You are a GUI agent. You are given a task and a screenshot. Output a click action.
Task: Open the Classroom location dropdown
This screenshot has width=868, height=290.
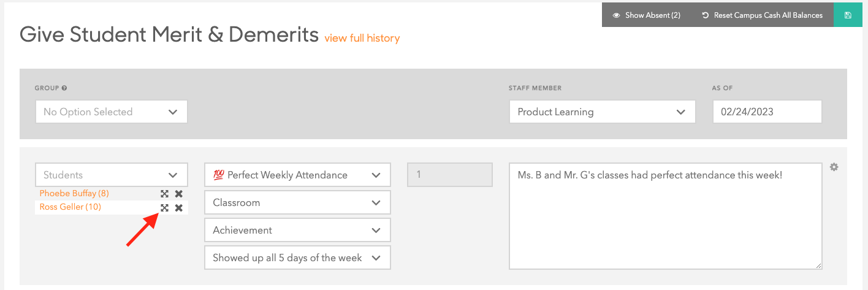(x=297, y=202)
